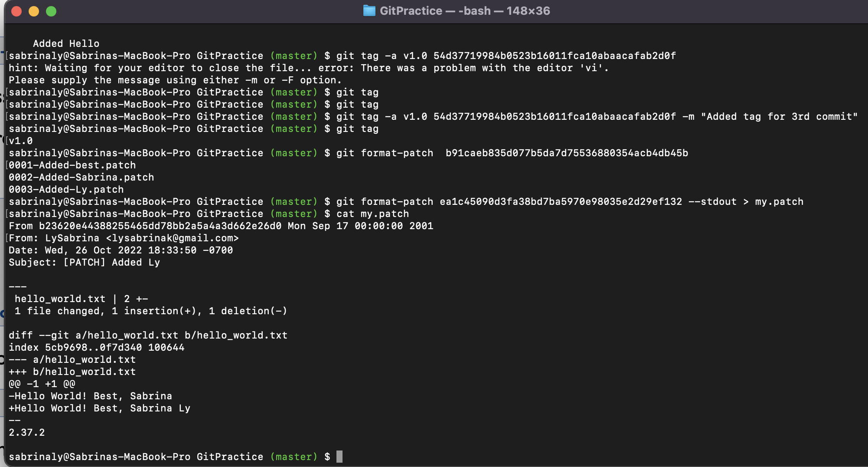Click the 'Added Hello' text at top
This screenshot has width=868, height=467.
coord(66,44)
